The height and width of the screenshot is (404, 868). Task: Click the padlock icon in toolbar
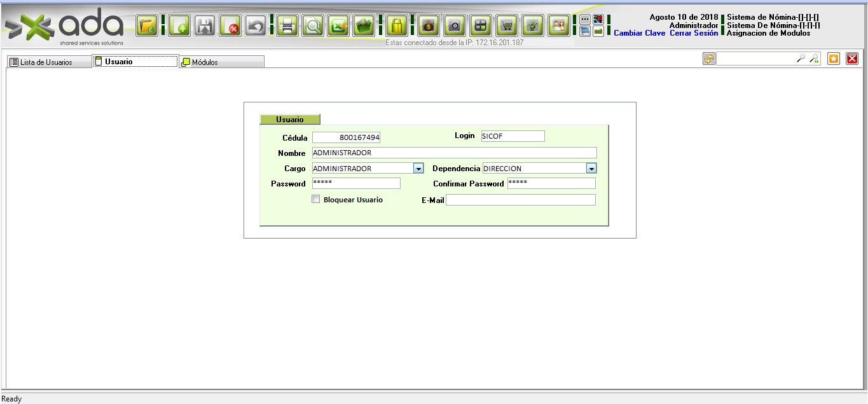click(396, 26)
